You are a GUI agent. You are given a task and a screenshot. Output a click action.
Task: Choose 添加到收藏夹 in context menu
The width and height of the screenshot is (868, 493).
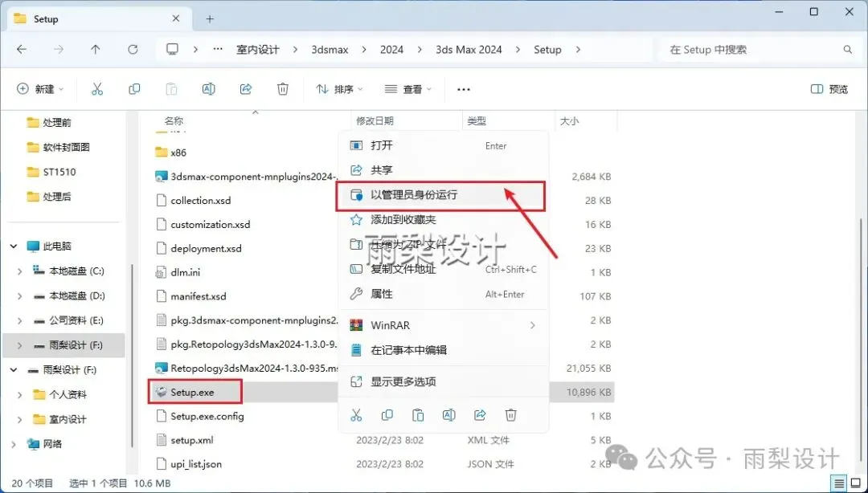pos(443,220)
